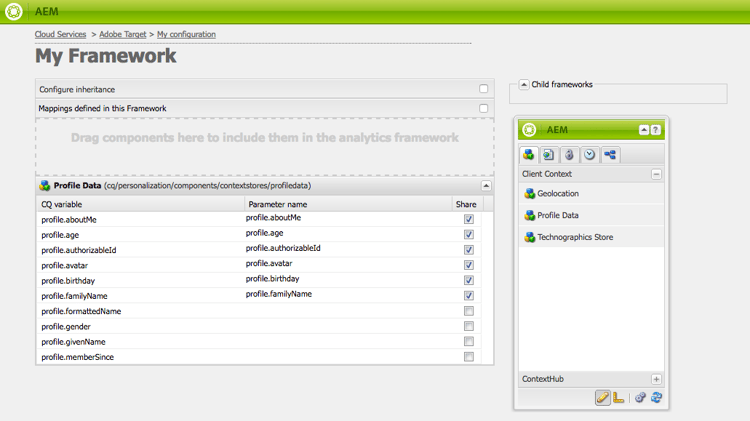750x421 pixels.
Task: Click the reload page icon in sidekick
Action: point(656,398)
